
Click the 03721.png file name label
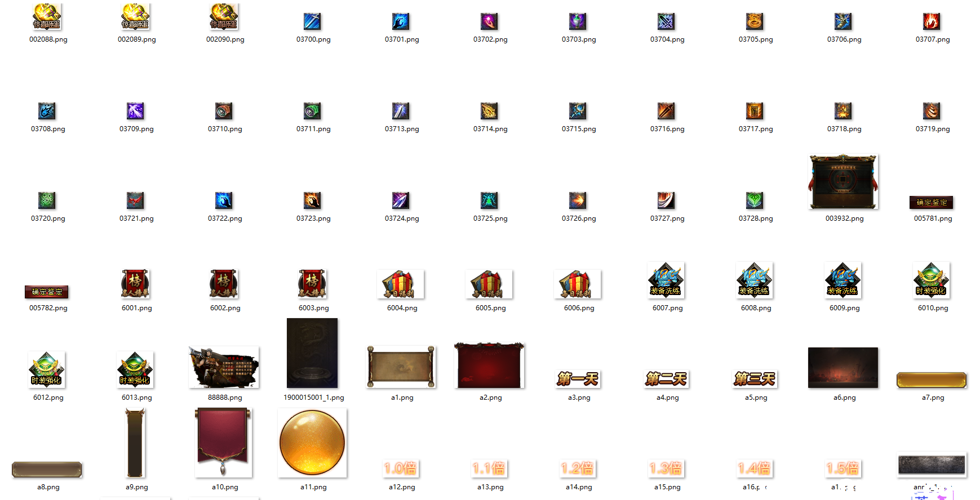click(x=136, y=218)
